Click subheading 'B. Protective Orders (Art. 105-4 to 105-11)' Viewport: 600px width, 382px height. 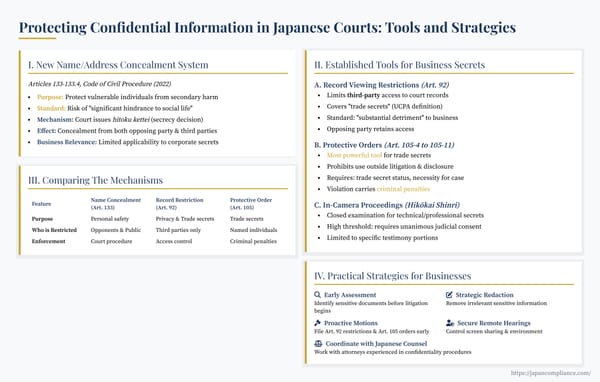coord(384,145)
